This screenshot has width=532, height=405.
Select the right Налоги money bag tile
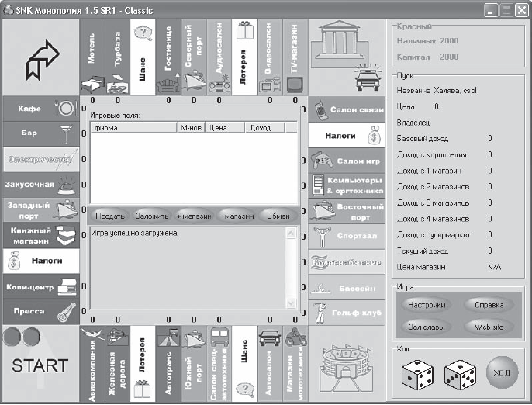[347, 135]
